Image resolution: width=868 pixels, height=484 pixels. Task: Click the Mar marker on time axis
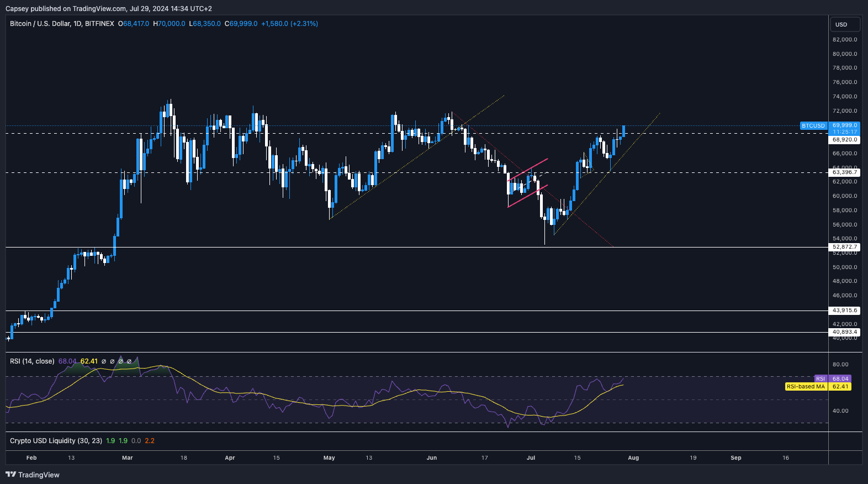(128, 458)
